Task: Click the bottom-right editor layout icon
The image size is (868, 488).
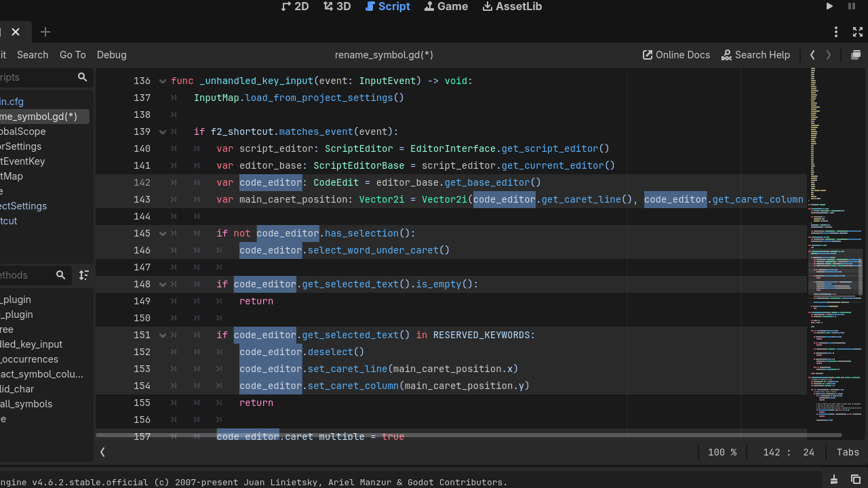Action: [856, 479]
